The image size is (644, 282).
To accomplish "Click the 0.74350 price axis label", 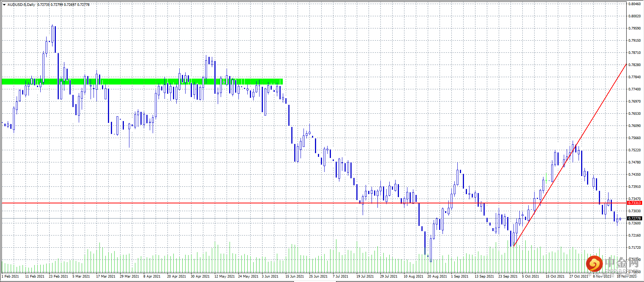I will tap(635, 175).
